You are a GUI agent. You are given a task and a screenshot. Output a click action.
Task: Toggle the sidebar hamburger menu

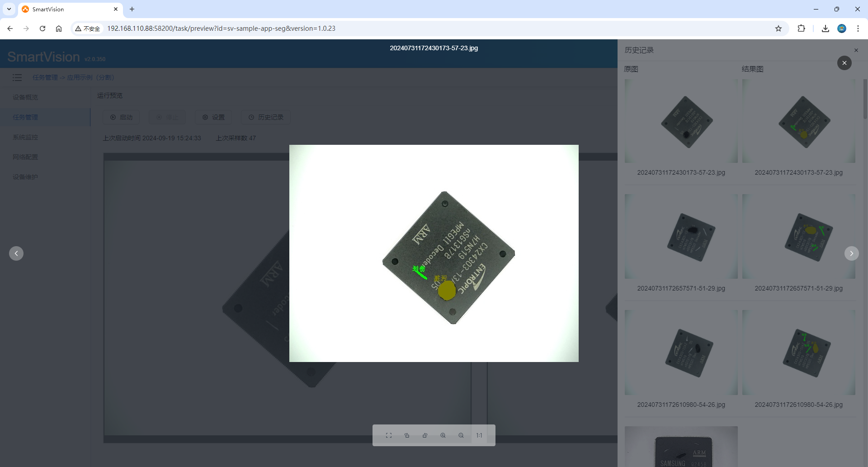(17, 77)
